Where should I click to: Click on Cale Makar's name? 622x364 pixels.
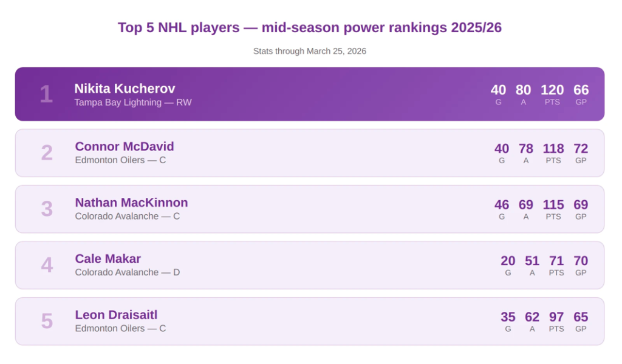tap(108, 259)
